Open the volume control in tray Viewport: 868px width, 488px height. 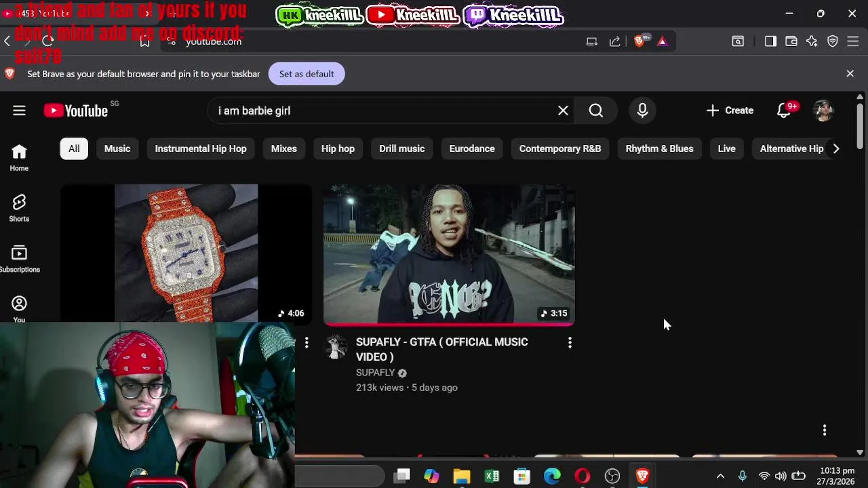[x=781, y=476]
